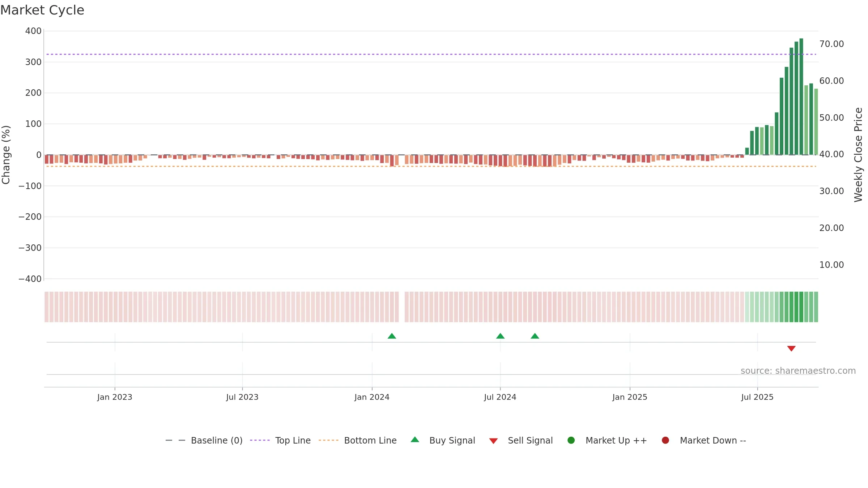
Task: Click the red Market Down circle in legend
Action: pos(665,440)
